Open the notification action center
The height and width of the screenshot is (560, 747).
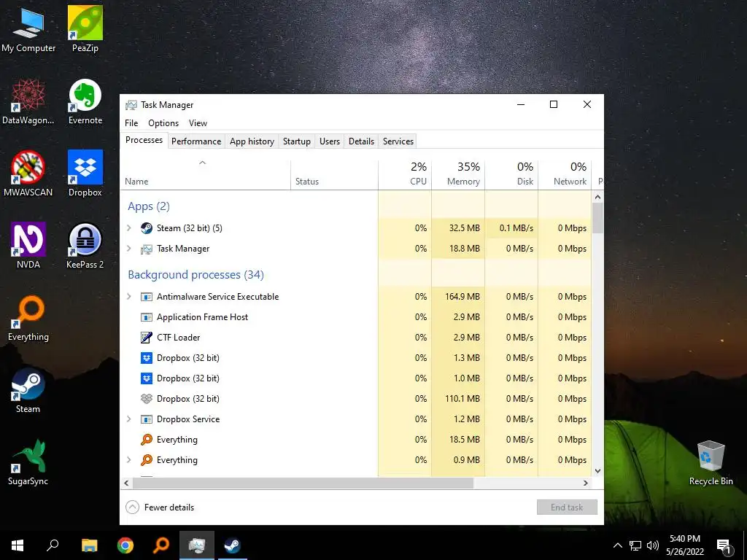coord(724,546)
